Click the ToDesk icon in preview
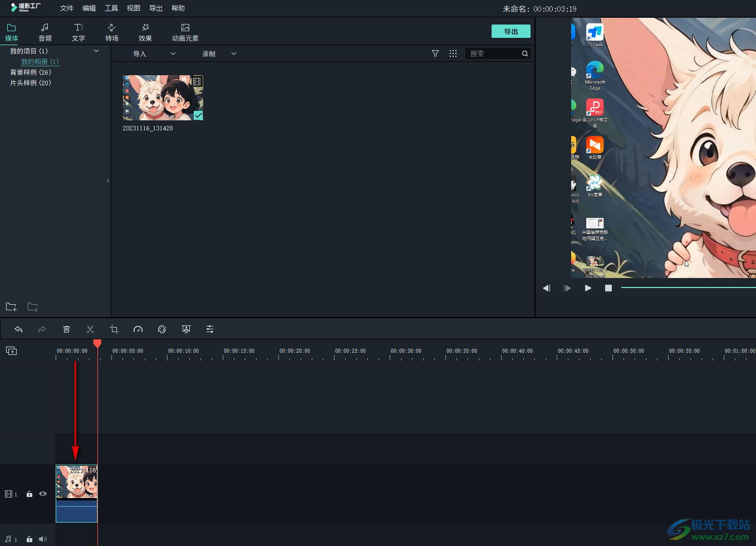Viewport: 756px width, 546px height. 595,35
